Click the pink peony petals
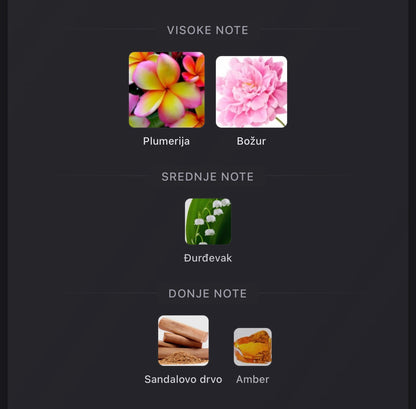Viewport: 416px width, 409px height. point(251,92)
